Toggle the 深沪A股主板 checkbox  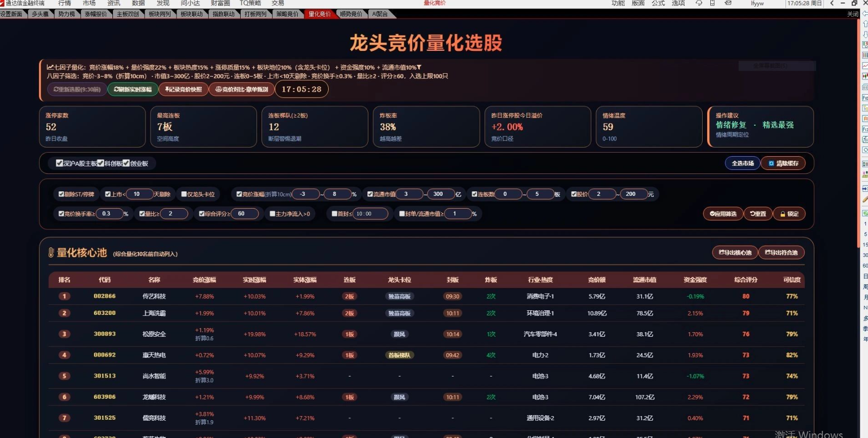60,163
